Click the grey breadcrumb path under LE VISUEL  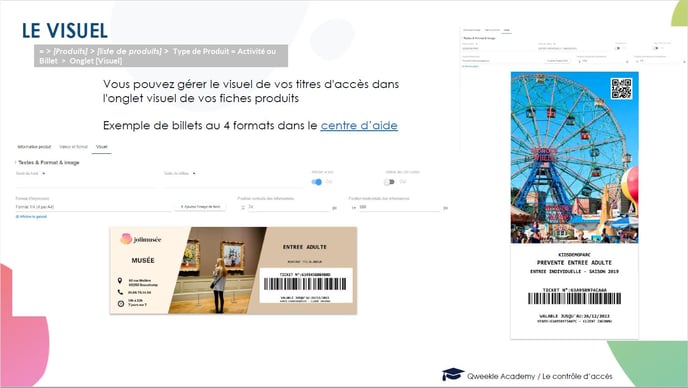[x=161, y=56]
